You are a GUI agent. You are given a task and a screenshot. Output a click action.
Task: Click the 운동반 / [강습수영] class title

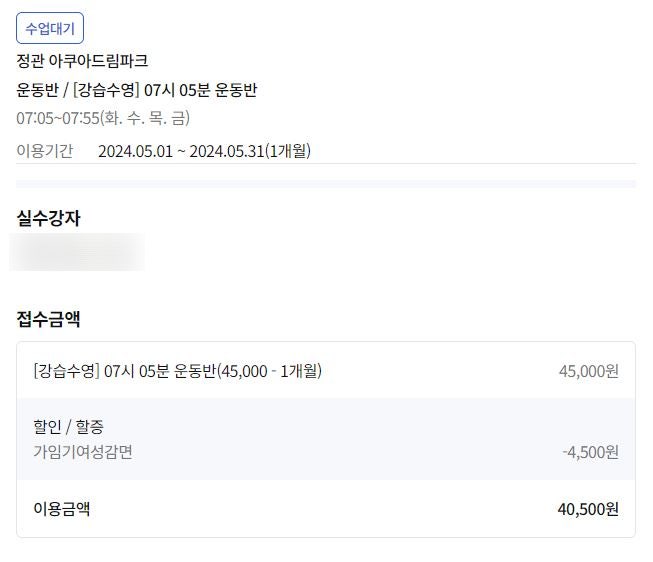point(137,90)
